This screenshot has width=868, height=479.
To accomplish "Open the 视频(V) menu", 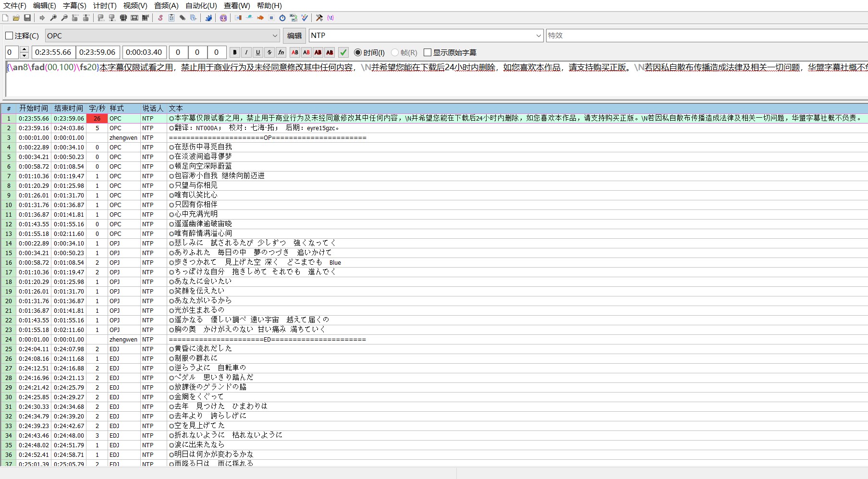I will pyautogui.click(x=135, y=6).
